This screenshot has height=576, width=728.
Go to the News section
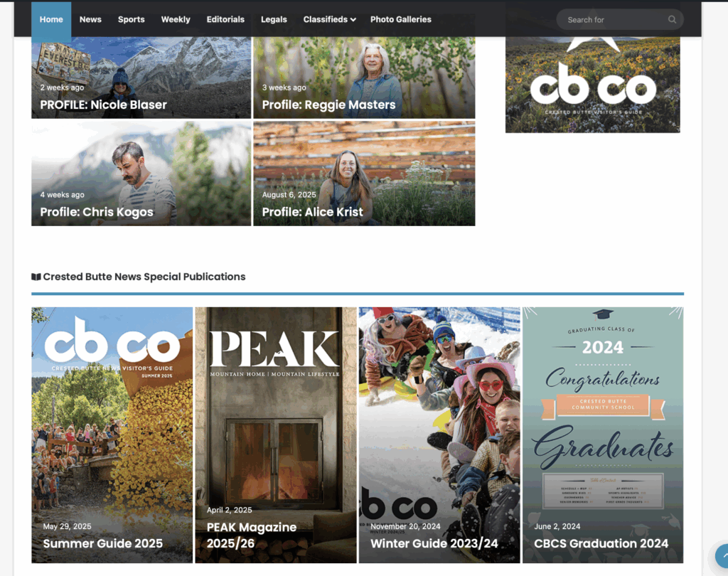[90, 19]
